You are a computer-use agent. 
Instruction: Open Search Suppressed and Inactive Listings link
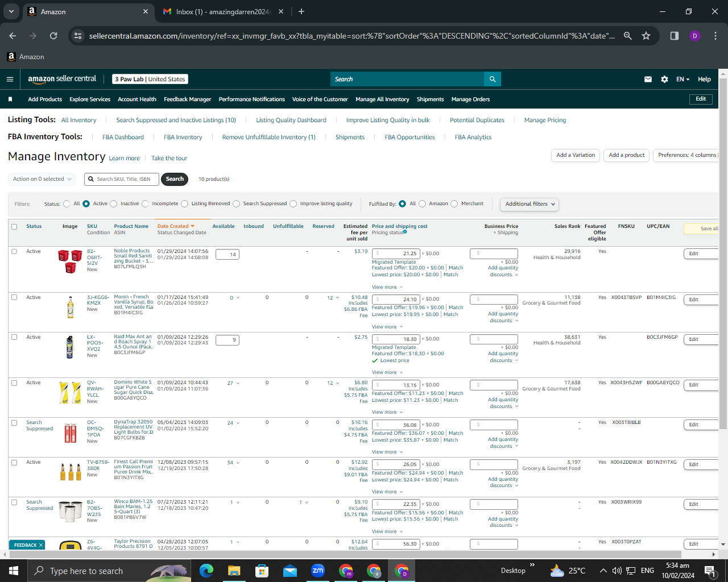tap(176, 120)
